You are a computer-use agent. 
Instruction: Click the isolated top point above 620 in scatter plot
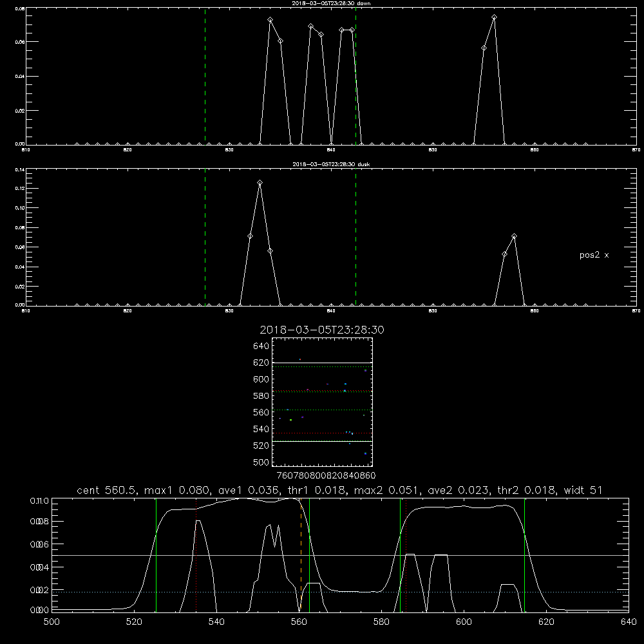click(x=300, y=359)
